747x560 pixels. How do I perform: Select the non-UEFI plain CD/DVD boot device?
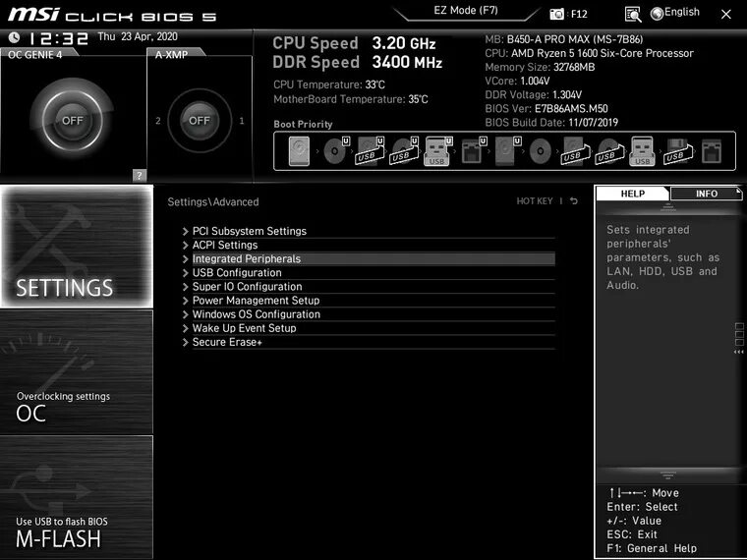coord(541,151)
